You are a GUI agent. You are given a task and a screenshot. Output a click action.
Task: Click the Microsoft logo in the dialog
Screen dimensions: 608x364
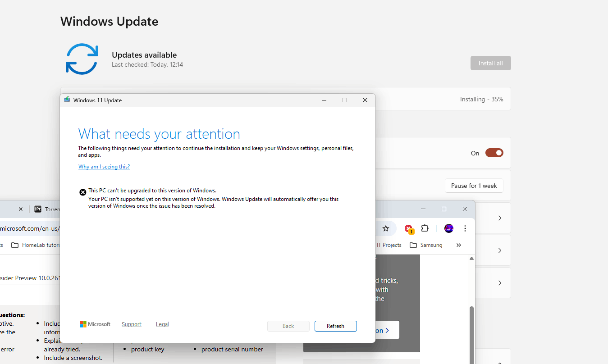click(95, 324)
